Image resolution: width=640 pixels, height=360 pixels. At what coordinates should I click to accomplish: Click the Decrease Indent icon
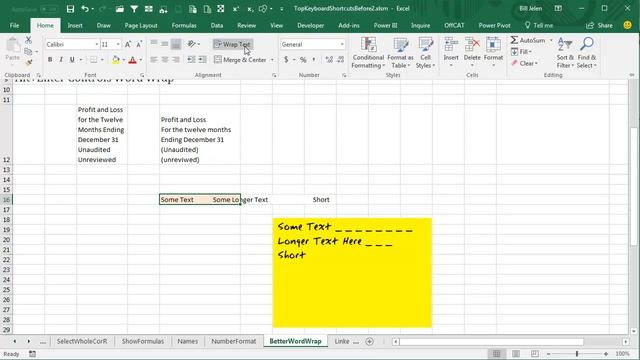[191, 60]
